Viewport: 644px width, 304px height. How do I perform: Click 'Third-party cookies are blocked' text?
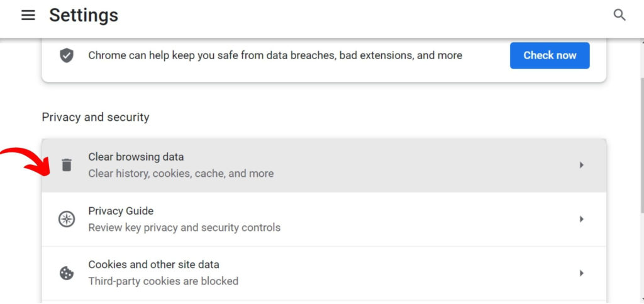[x=163, y=281]
